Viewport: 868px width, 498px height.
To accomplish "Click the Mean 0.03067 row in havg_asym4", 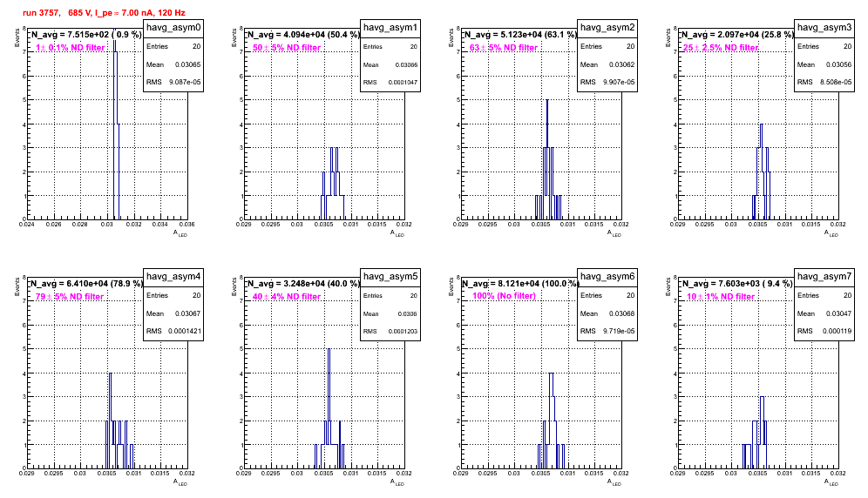I will (173, 313).
